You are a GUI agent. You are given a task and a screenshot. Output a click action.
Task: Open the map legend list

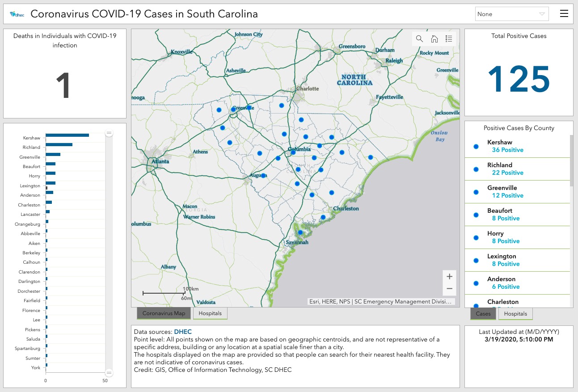[449, 39]
